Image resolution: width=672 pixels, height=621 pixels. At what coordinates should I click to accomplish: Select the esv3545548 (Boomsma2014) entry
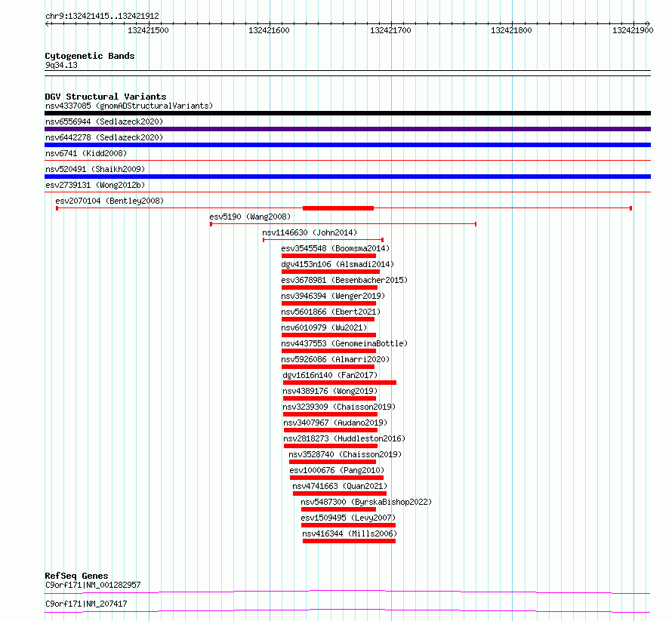point(335,248)
